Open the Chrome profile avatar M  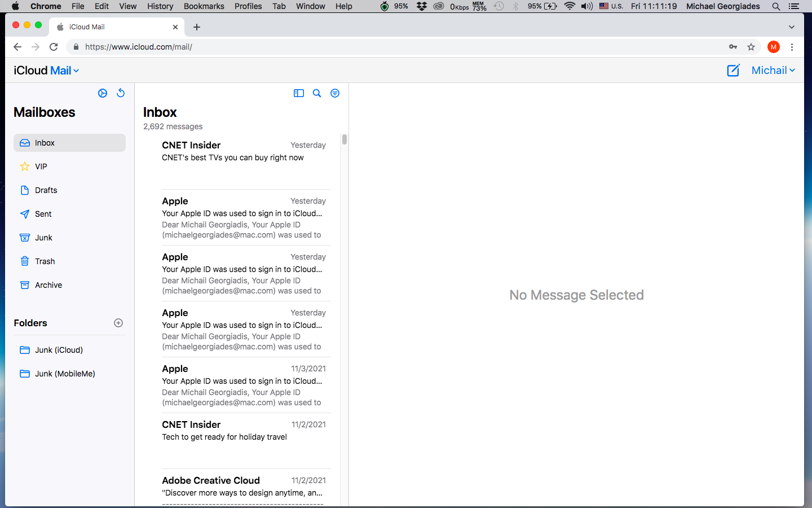click(x=774, y=47)
